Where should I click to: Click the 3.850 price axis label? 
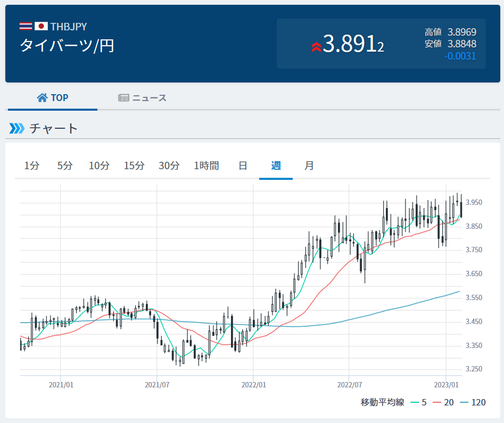(474, 226)
